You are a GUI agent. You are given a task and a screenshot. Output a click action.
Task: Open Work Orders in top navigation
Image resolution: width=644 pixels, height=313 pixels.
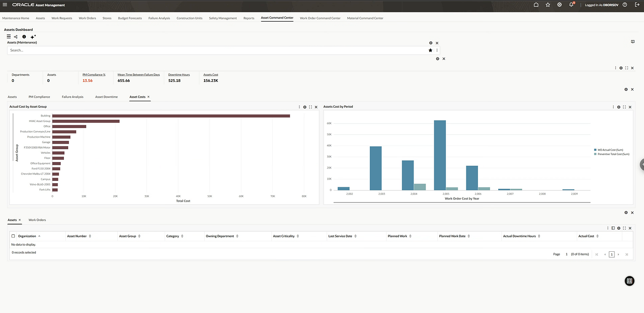(x=87, y=18)
